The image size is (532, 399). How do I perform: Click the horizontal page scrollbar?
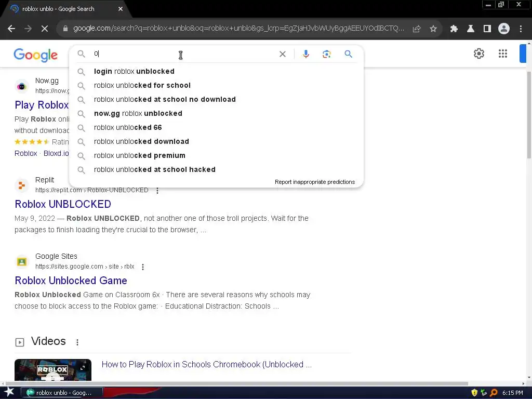coord(236,383)
